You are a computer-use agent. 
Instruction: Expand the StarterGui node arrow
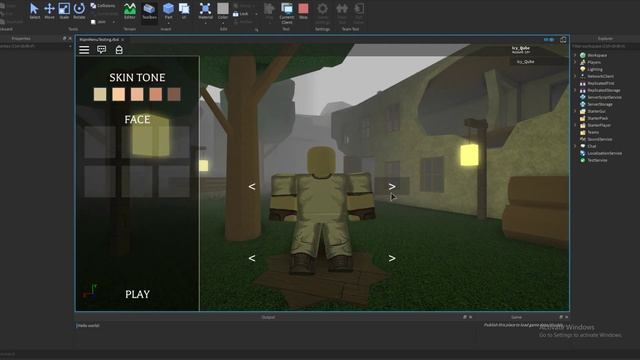[x=576, y=111]
